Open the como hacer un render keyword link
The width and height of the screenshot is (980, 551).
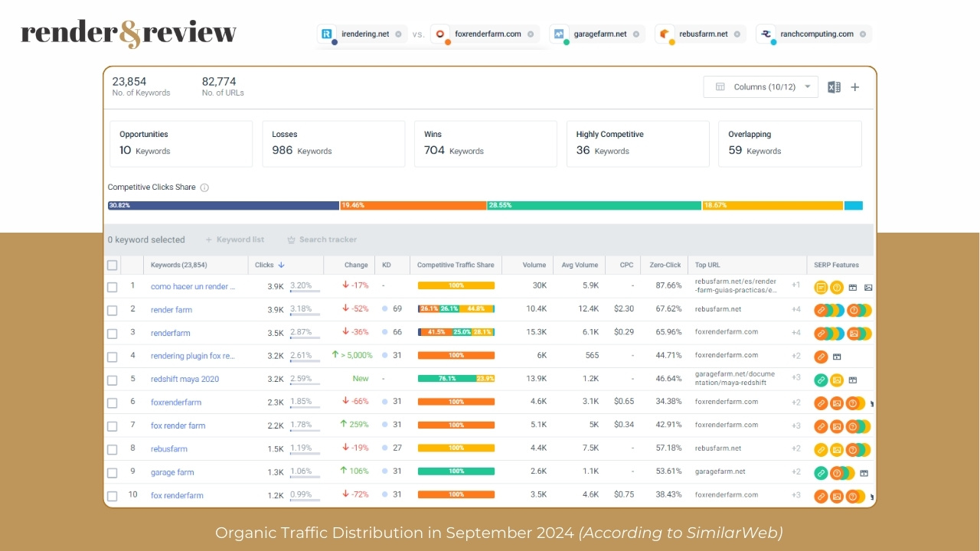pos(193,287)
